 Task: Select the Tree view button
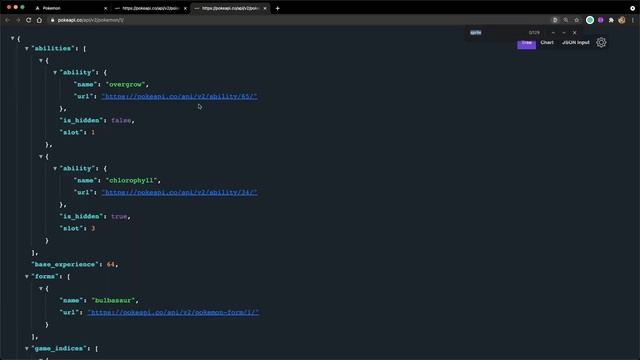pos(527,43)
